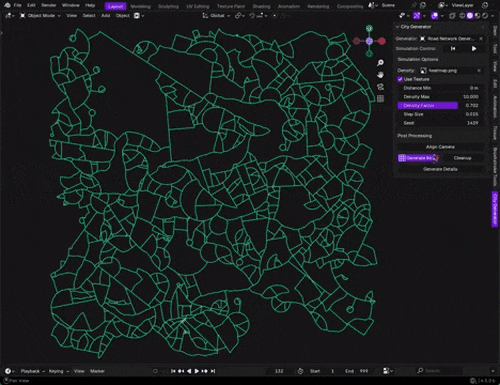Start simulation with City Generator play button
The image size is (500, 385).
(x=474, y=49)
